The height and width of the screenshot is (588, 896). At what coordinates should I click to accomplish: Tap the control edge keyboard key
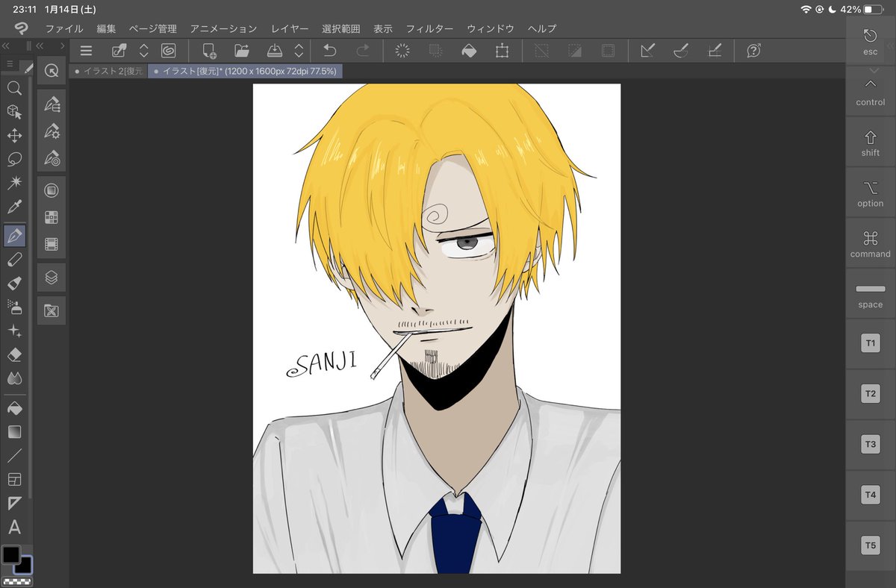tap(871, 91)
